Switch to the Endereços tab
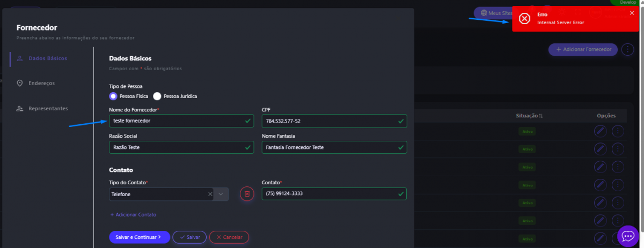 (x=41, y=83)
